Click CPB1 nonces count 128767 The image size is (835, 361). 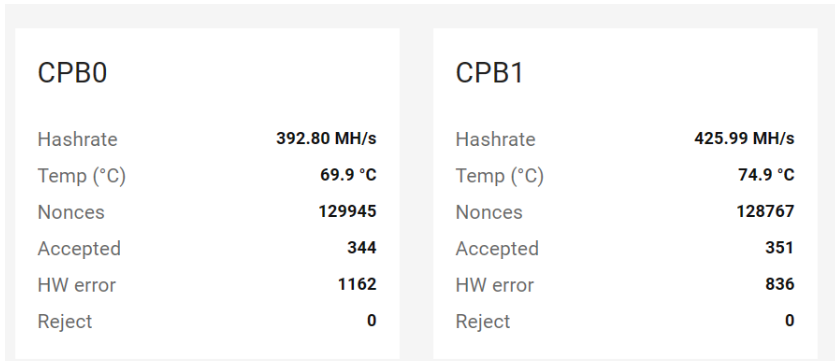[765, 211]
